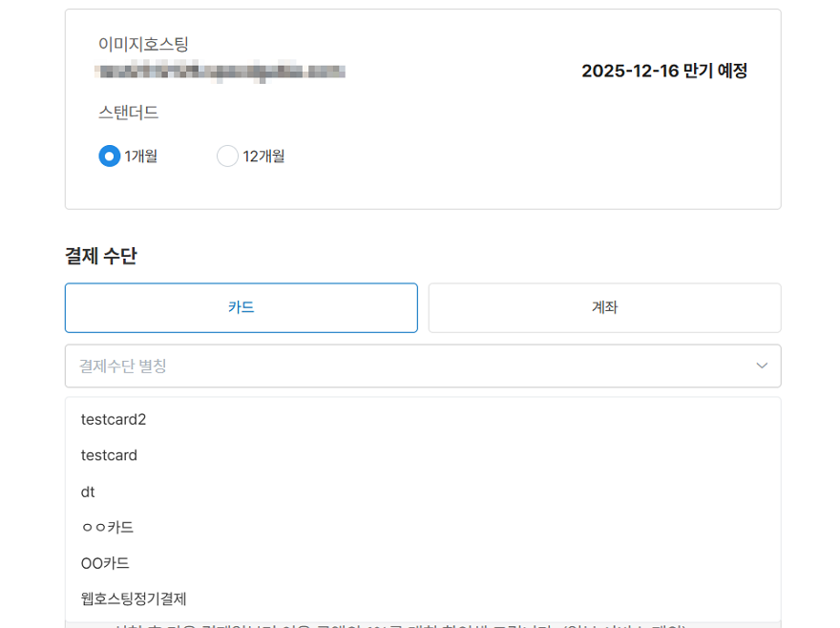This screenshot has height=628, width=840.
Task: Click the 1개월 label text
Action: point(141,156)
